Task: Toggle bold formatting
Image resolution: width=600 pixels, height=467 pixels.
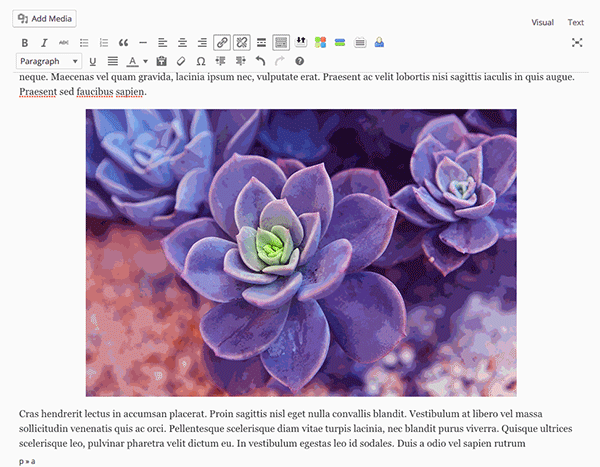Action: coord(25,43)
